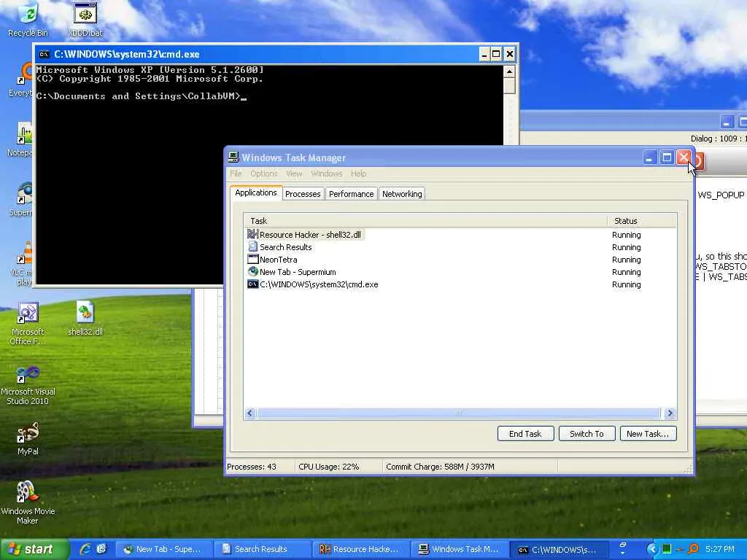This screenshot has width=747, height=560.
Task: Sort tasks by the Status column header
Action: pos(642,221)
